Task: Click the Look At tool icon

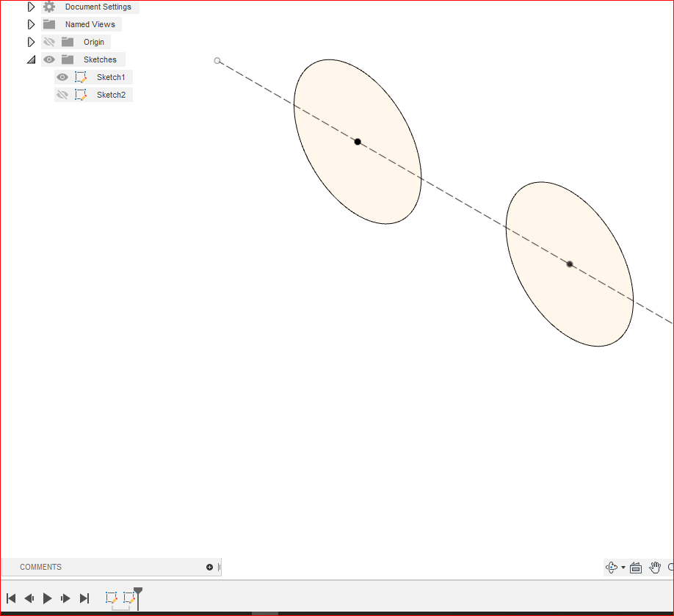Action: [636, 568]
